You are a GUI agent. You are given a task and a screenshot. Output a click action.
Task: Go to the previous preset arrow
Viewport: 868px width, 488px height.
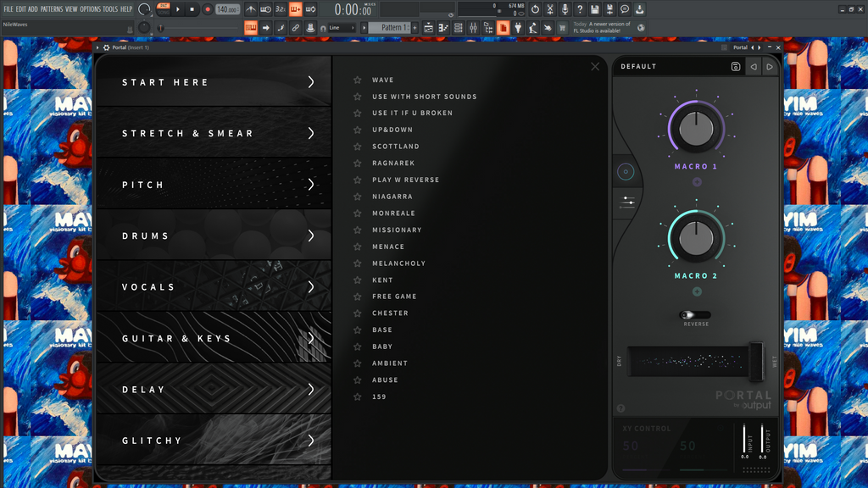click(754, 67)
